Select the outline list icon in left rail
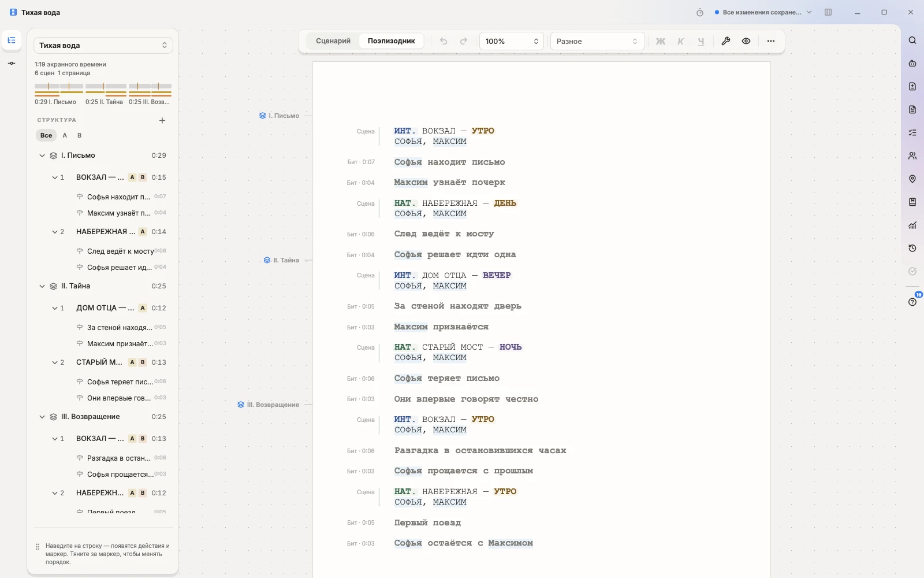924x578 pixels. [x=12, y=40]
